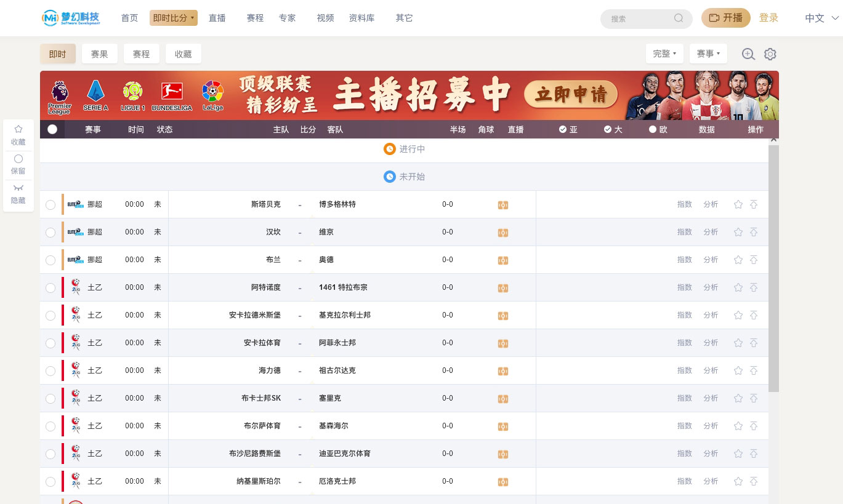Uncheck the 亚 handicap odds checkbox
843x504 pixels.
562,129
